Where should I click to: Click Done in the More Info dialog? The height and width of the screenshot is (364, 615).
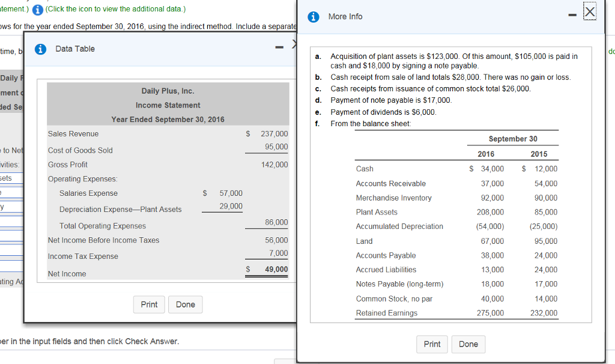coord(468,344)
